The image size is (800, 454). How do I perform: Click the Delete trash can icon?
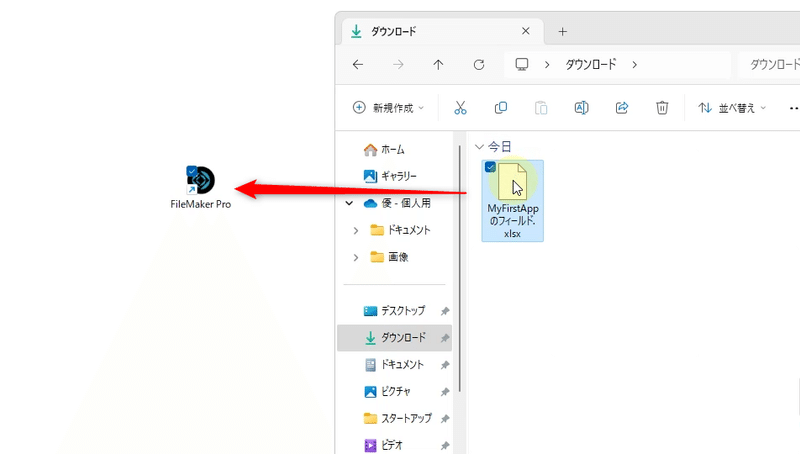(x=662, y=108)
